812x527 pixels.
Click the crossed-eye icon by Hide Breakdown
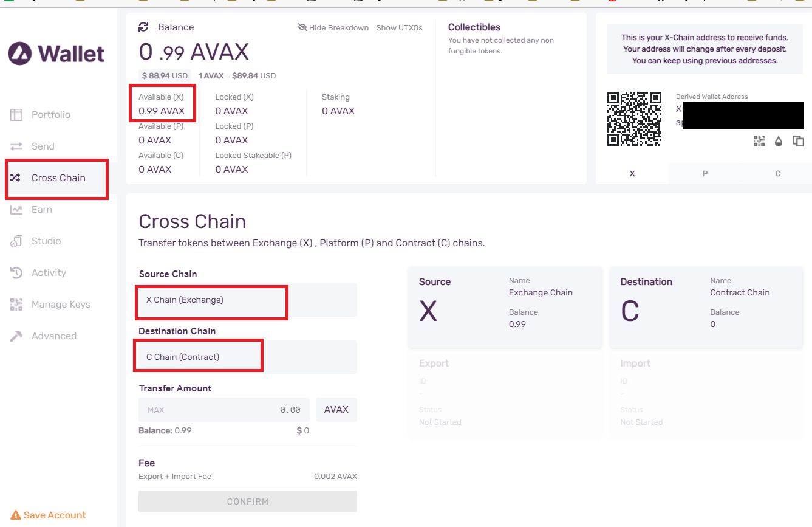point(302,27)
